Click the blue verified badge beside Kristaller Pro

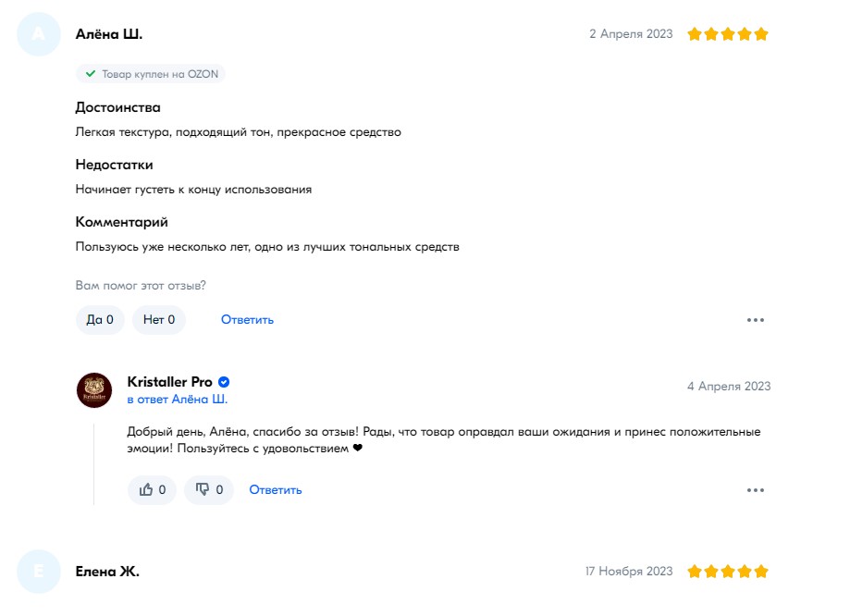(x=224, y=382)
